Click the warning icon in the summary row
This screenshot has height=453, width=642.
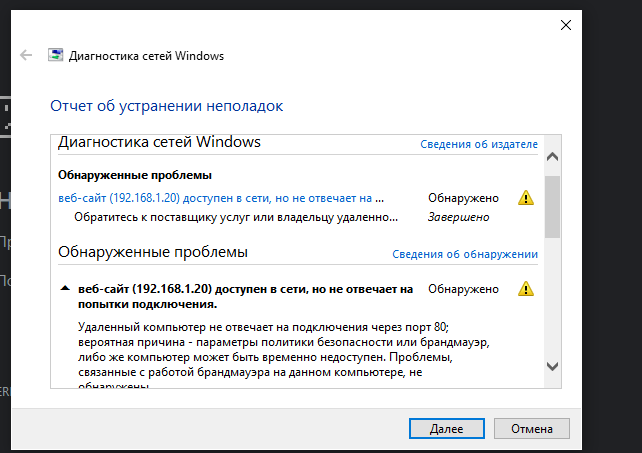click(526, 198)
